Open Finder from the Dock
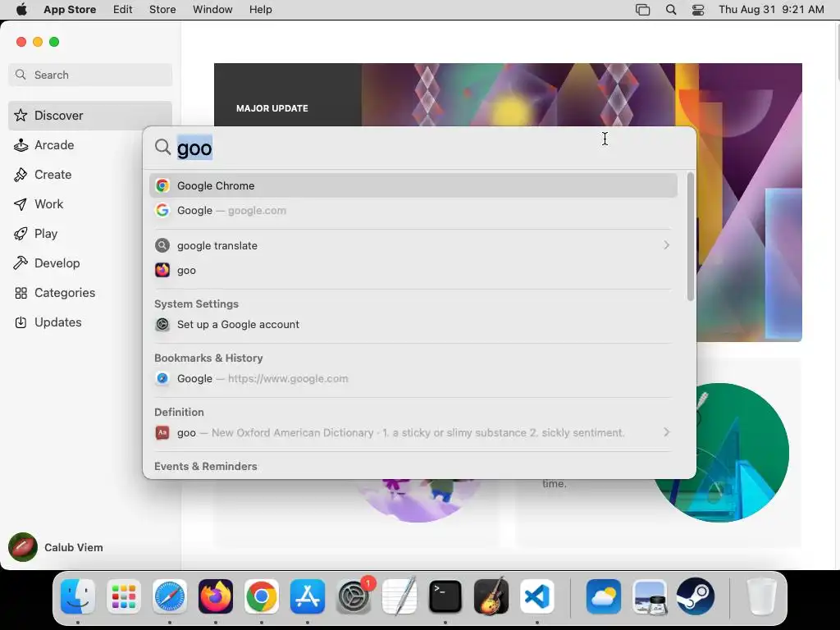The height and width of the screenshot is (630, 840). [78, 596]
